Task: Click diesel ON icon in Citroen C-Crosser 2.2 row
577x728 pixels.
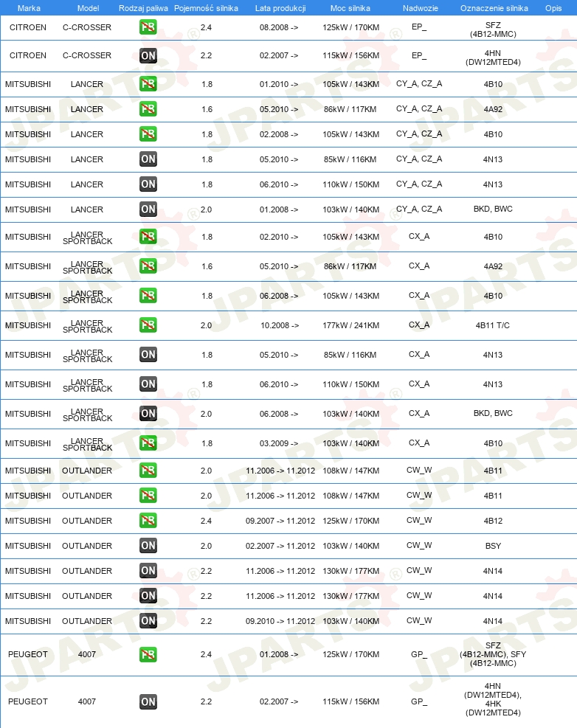Action: (x=148, y=56)
